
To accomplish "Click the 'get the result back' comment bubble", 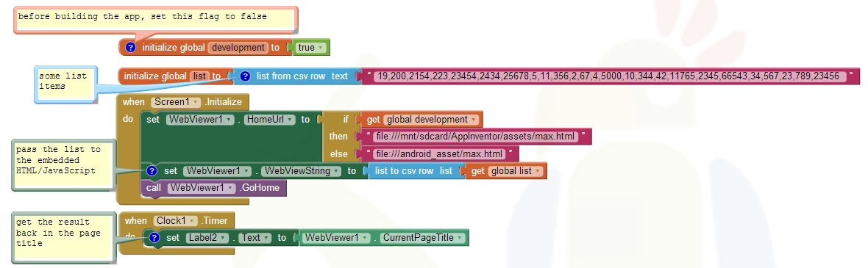I will pos(64,237).
